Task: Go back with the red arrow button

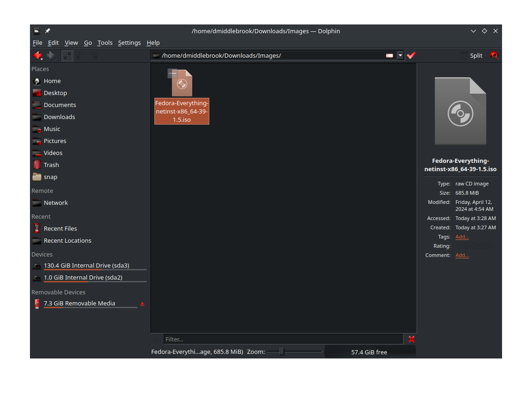Action: click(x=38, y=55)
